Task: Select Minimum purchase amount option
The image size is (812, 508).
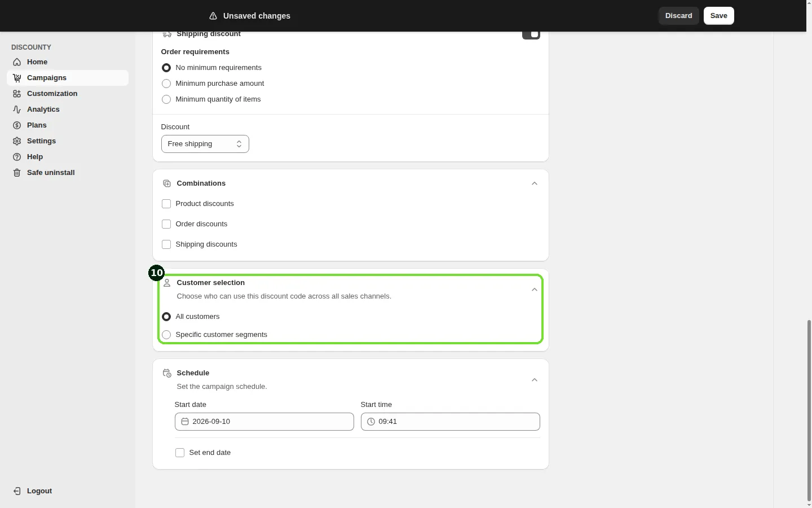Action: (x=166, y=84)
